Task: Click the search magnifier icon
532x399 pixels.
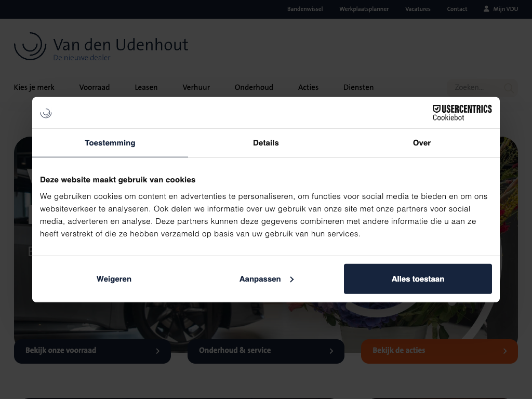Action: coord(509,88)
